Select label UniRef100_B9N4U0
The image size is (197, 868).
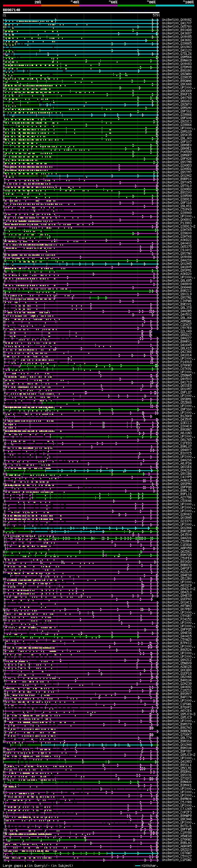coord(177,782)
